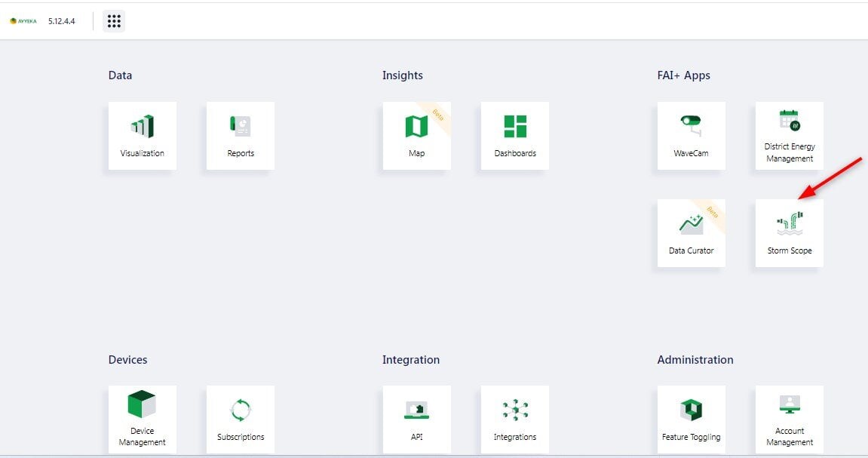Open the Subscriptions tile

tap(241, 420)
